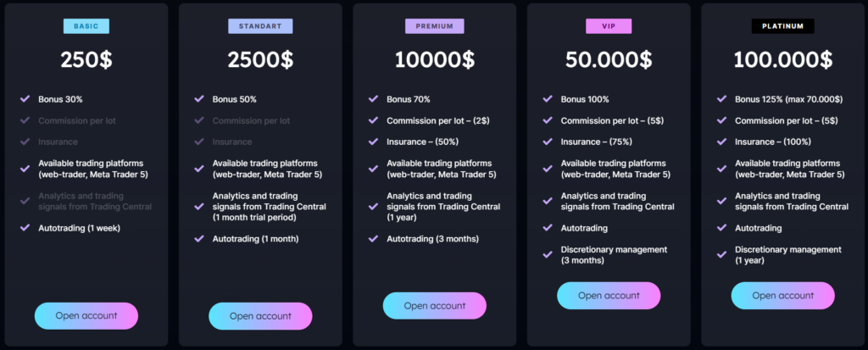The width and height of the screenshot is (868, 350).
Task: Open account for the Basic plan
Action: click(86, 316)
